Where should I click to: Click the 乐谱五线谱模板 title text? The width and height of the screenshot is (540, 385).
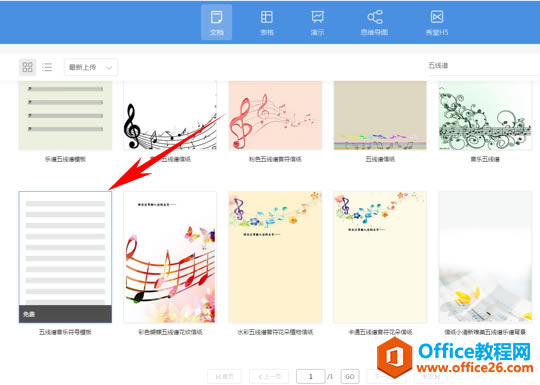click(65, 159)
